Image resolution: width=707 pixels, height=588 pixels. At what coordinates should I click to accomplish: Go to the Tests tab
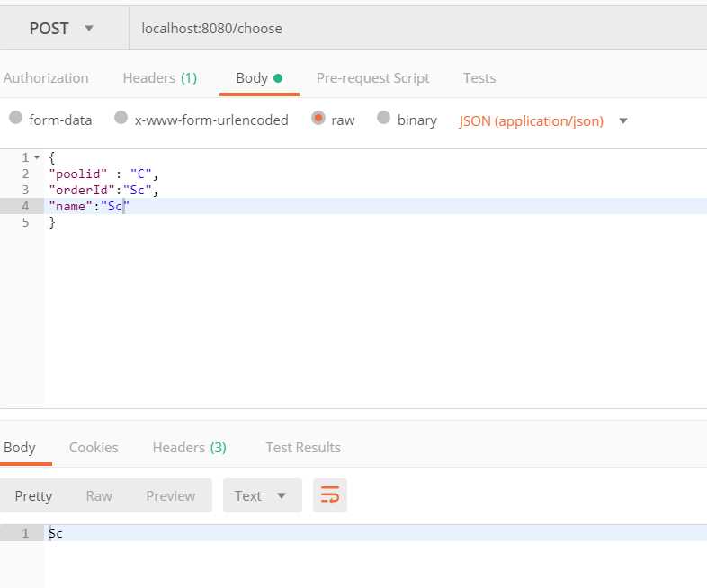(x=479, y=78)
